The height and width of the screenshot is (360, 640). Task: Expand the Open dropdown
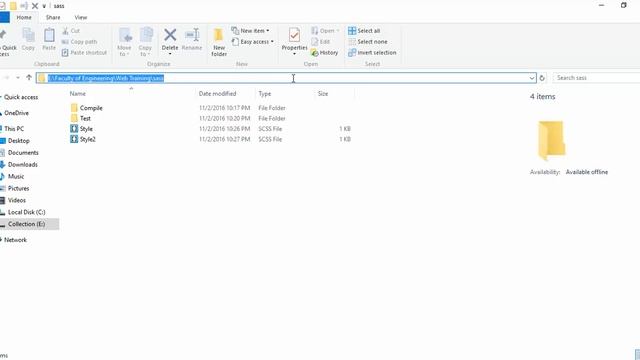tap(325, 31)
